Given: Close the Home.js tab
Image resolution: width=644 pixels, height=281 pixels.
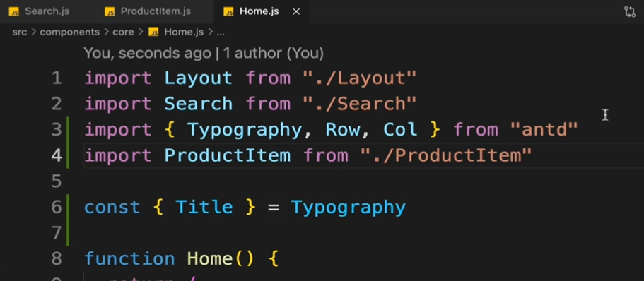Looking at the screenshot, I should [296, 12].
